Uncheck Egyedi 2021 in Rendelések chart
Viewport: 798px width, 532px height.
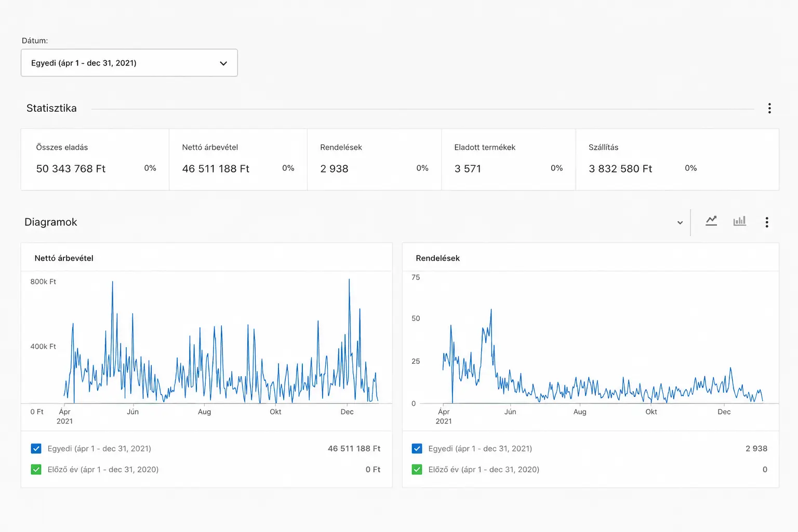click(x=417, y=448)
